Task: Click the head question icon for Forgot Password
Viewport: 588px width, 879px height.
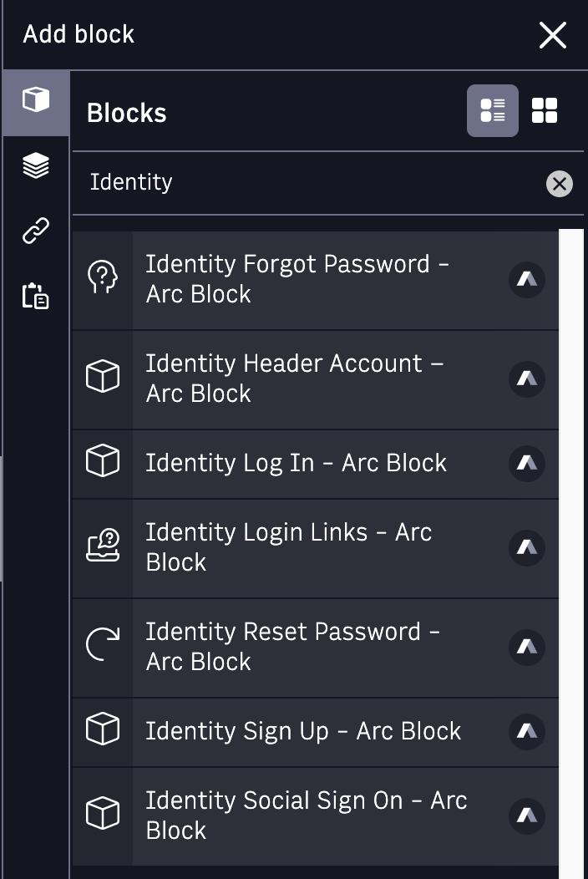Action: pyautogui.click(x=103, y=277)
